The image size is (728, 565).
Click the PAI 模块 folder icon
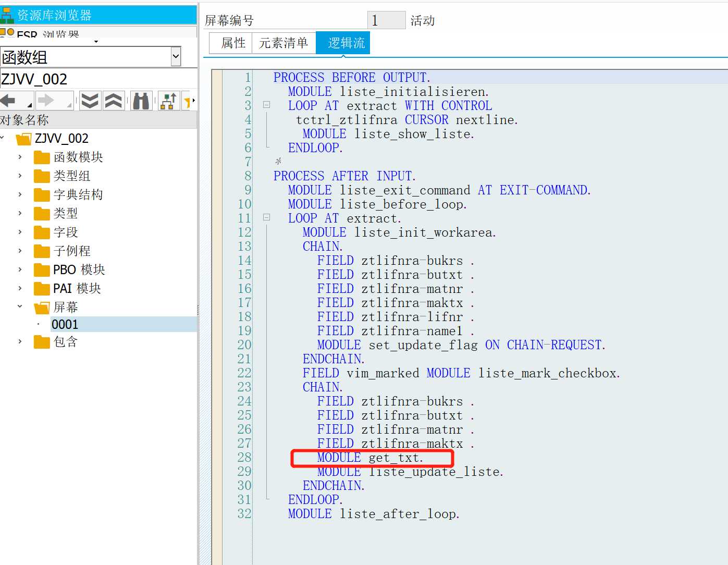(x=42, y=289)
